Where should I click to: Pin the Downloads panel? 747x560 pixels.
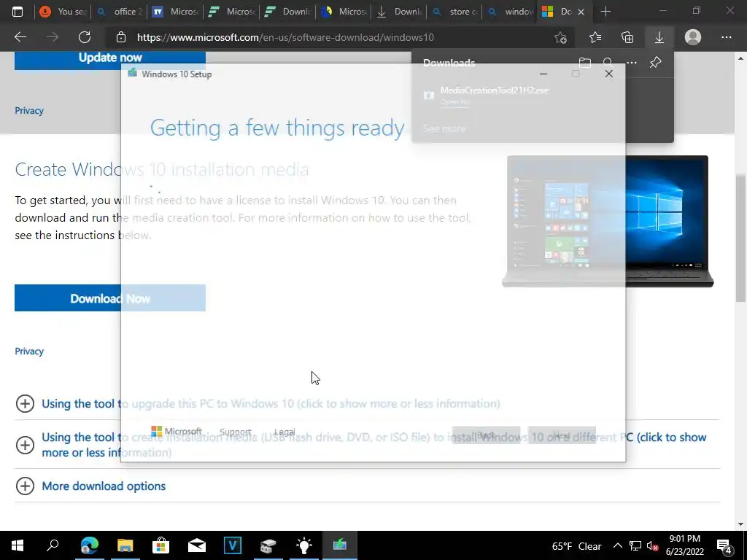[x=656, y=63]
